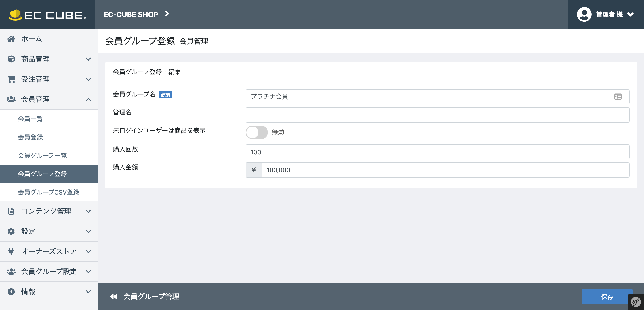Focus the empty 管理名 input field
The width and height of the screenshot is (644, 310).
(x=437, y=115)
